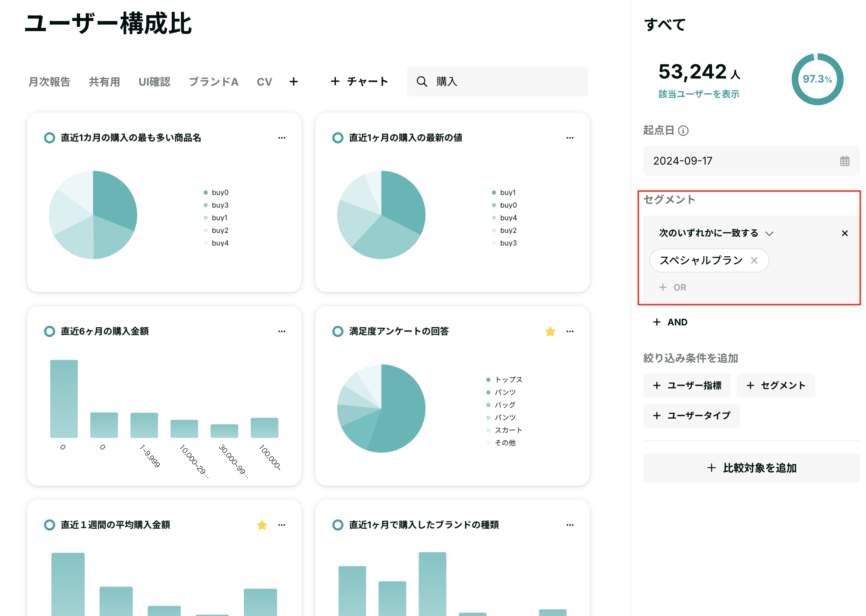Toggle star on 満足度アンケートの回答 chart
The height and width of the screenshot is (616, 866).
[x=550, y=331]
